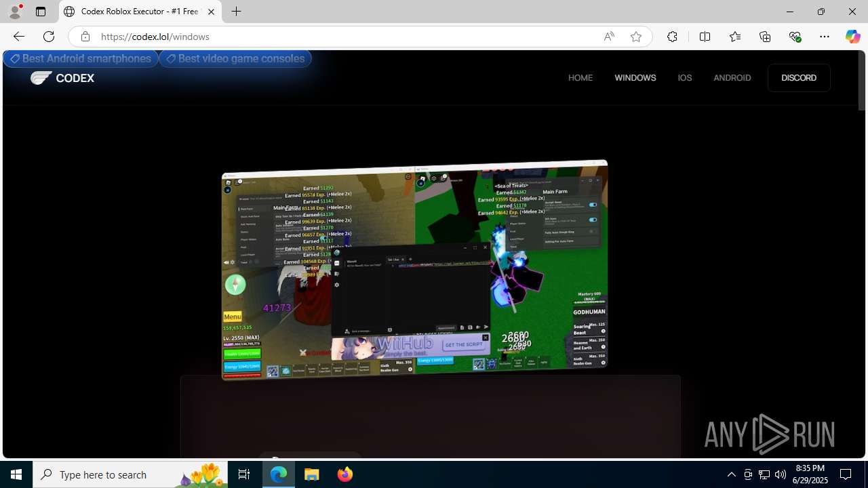Open Collections panel
868x488 pixels.
765,37
